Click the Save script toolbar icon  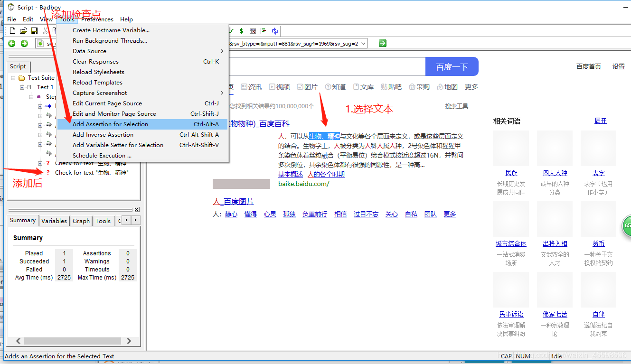tap(34, 31)
